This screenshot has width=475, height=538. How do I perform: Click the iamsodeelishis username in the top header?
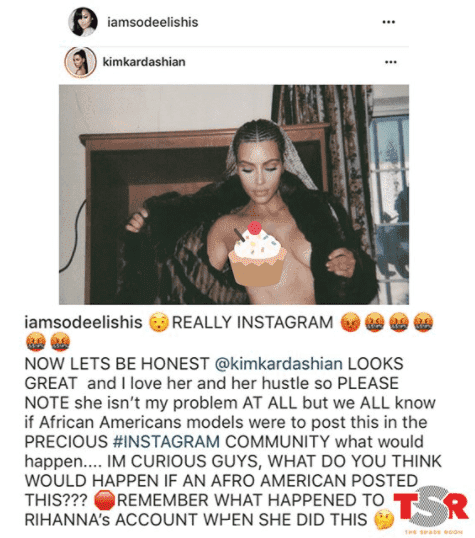pos(153,22)
